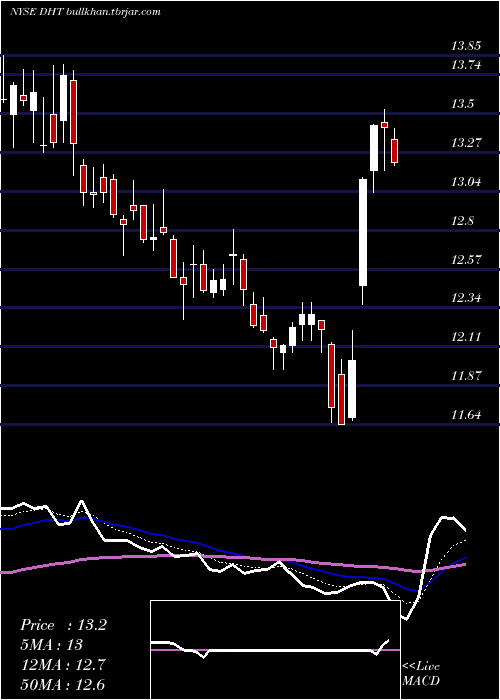Click the '<<Live MACD' label
The width and height of the screenshot is (500, 700).
click(x=421, y=674)
